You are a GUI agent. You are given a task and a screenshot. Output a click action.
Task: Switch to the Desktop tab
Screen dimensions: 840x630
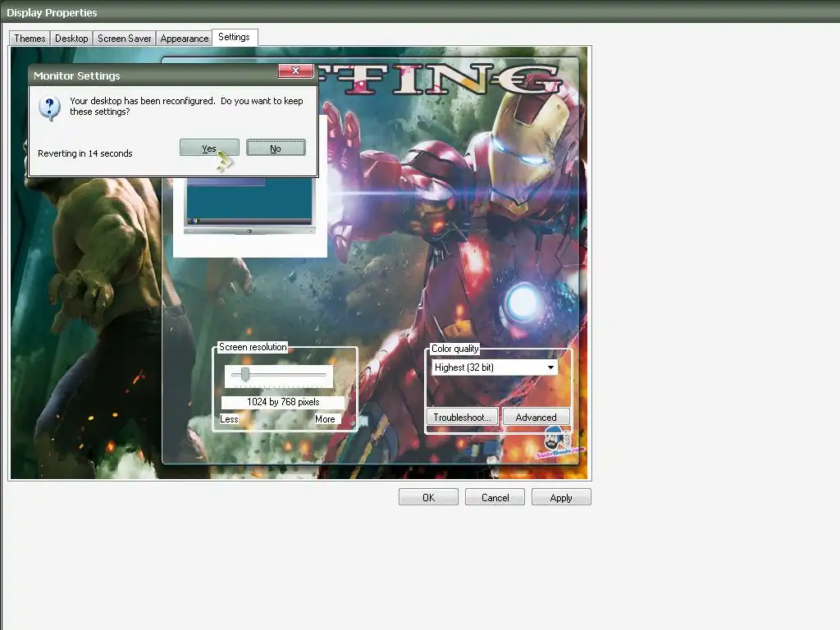(x=71, y=39)
